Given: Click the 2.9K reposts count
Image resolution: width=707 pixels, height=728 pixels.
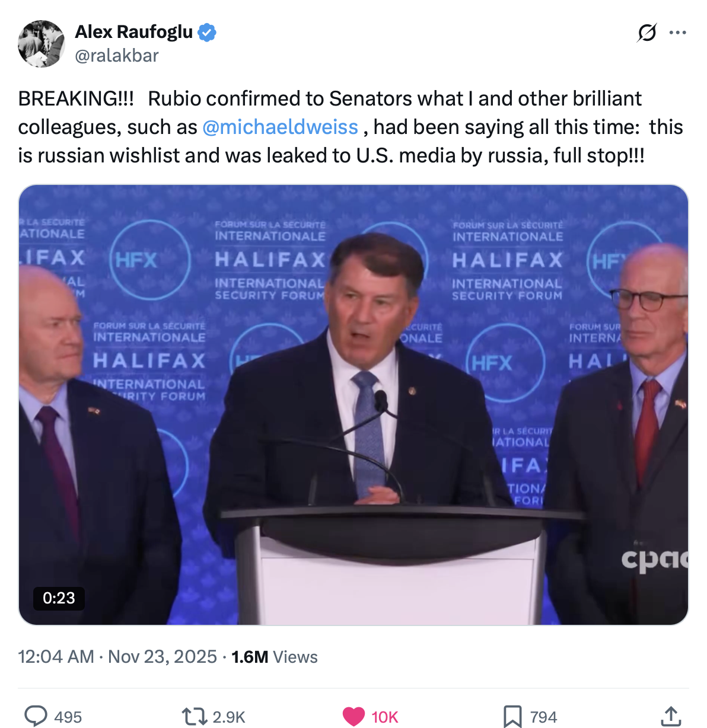Looking at the screenshot, I should coord(229,717).
